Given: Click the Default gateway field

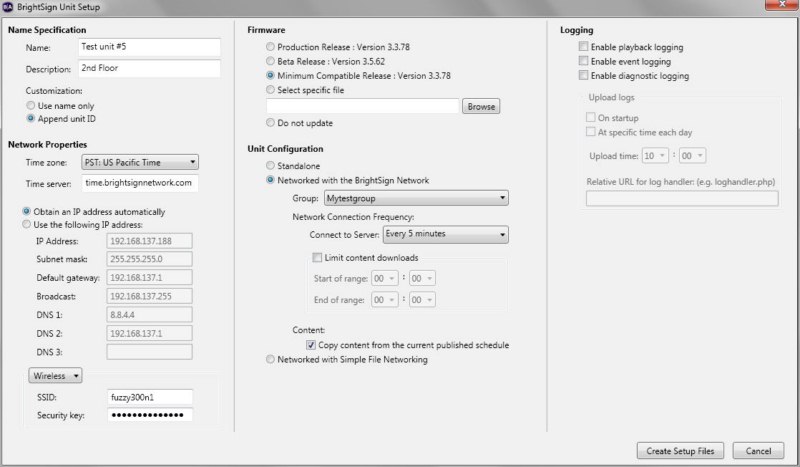Looking at the screenshot, I should coord(149,278).
